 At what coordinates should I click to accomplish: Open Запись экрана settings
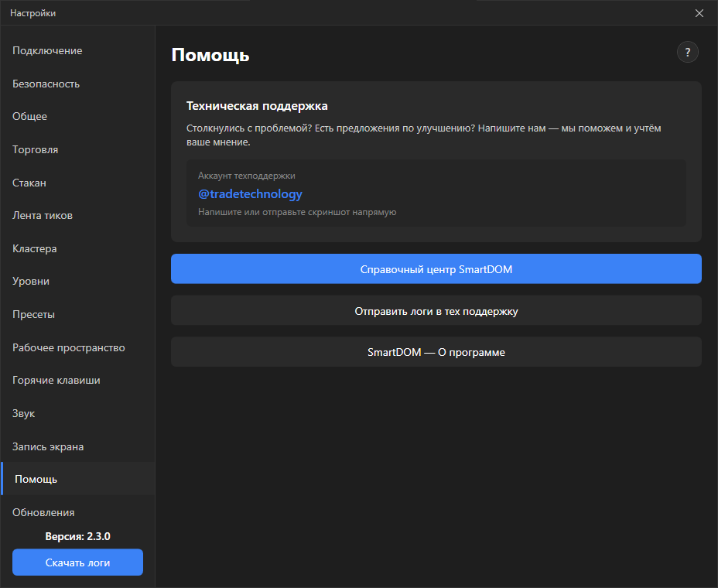coord(78,446)
